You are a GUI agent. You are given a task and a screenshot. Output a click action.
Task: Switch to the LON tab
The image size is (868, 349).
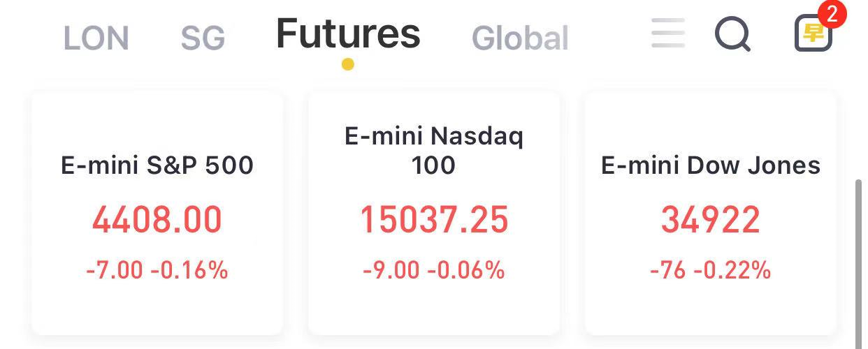coord(96,38)
